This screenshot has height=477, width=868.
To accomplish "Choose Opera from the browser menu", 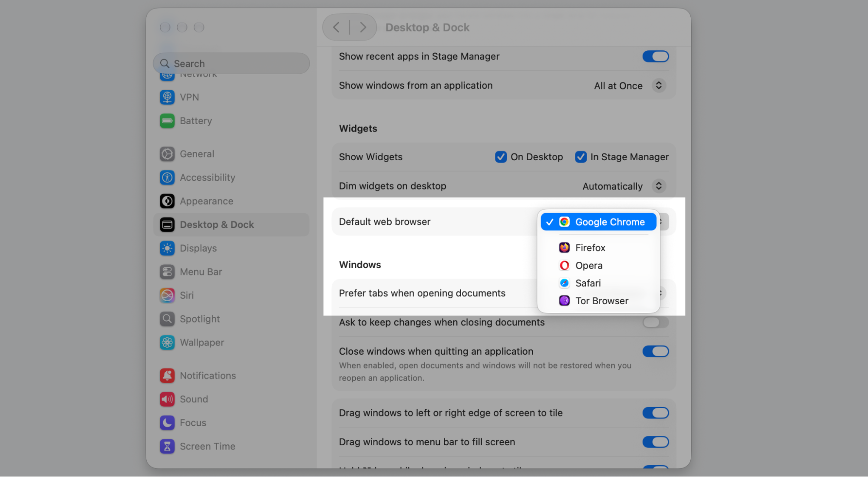I will [x=598, y=265].
